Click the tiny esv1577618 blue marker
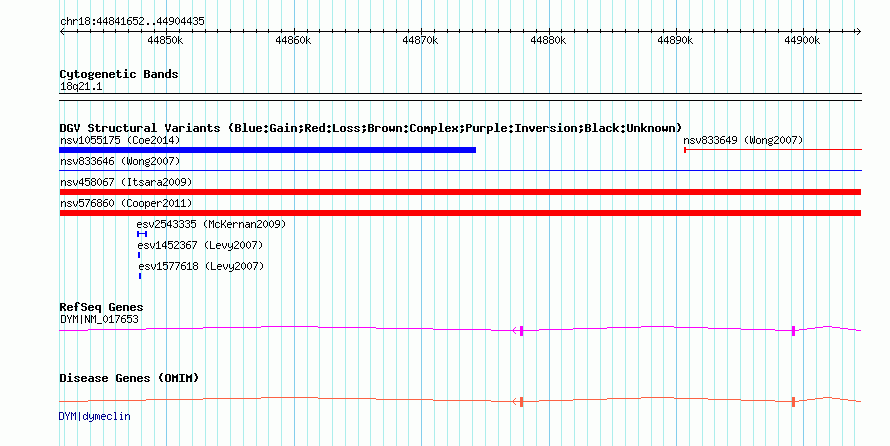The height and width of the screenshot is (446, 890). (x=140, y=276)
